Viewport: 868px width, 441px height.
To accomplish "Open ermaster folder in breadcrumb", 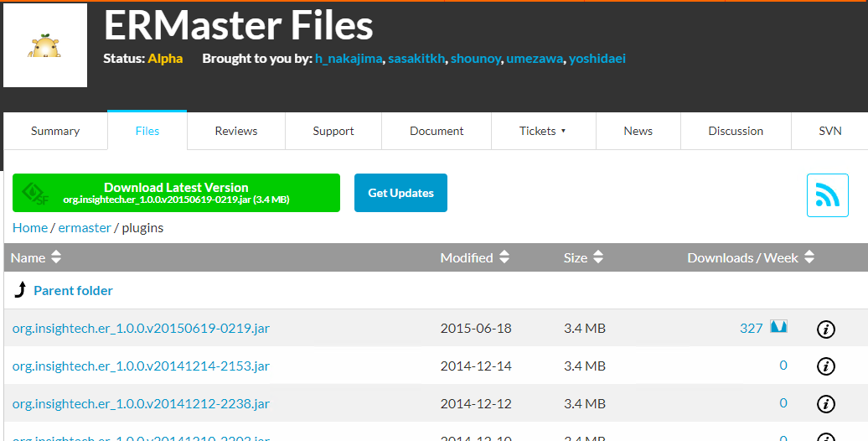I will (85, 228).
